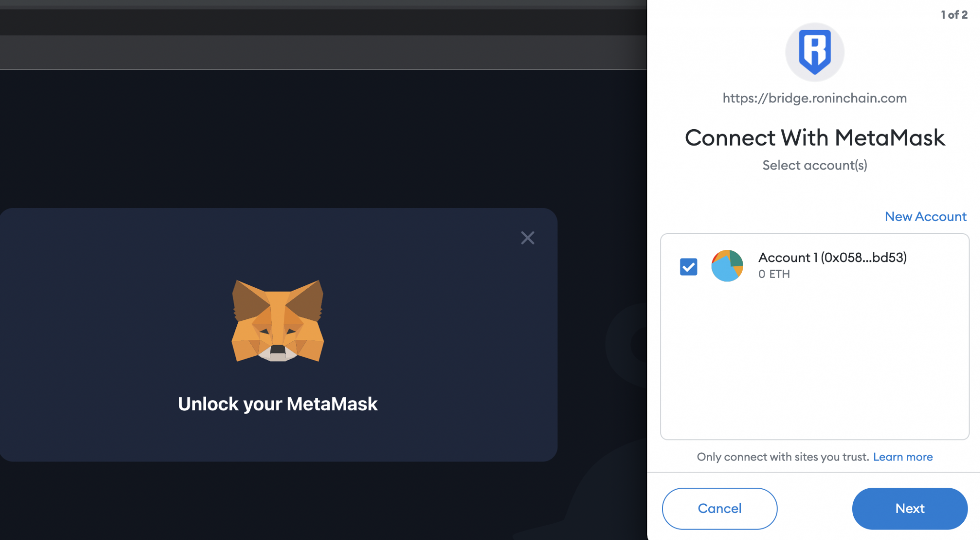Click the Only connect with sites you trust text

(x=782, y=457)
